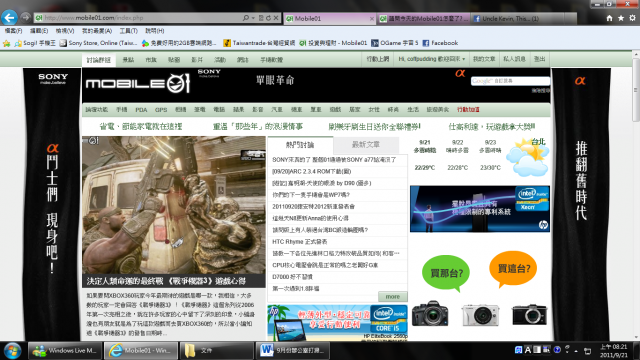Open the OGame 宇宙 5 bookmark
This screenshot has width=640, height=360.
(395, 43)
